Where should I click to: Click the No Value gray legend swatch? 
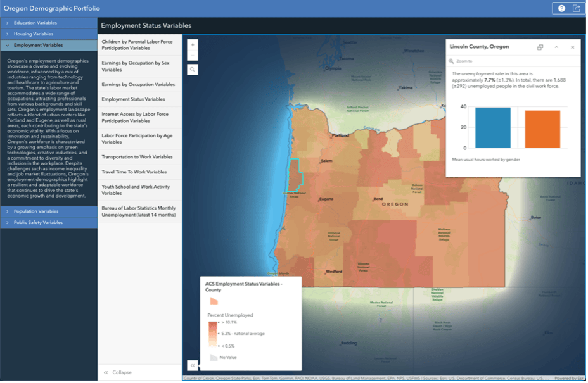tap(214, 358)
